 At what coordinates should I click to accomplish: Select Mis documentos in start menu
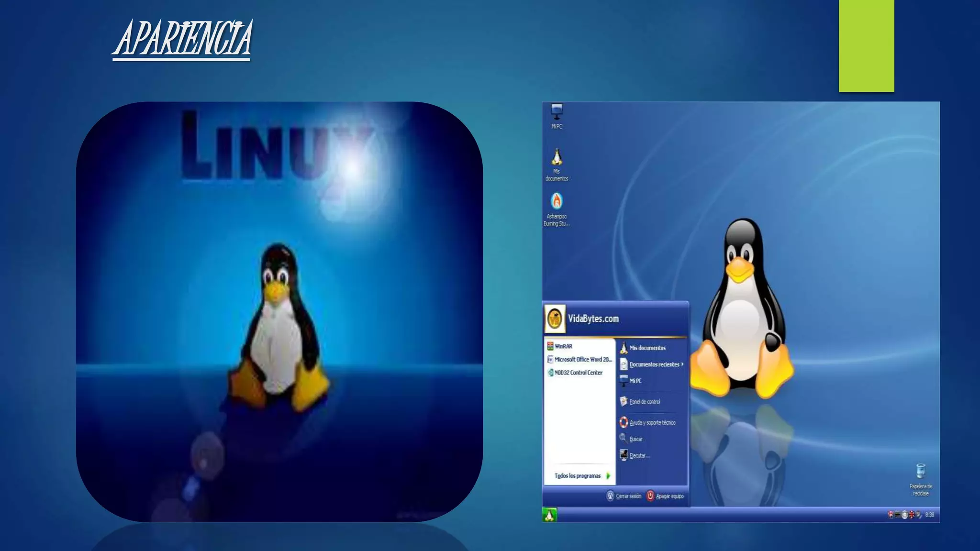click(x=647, y=348)
